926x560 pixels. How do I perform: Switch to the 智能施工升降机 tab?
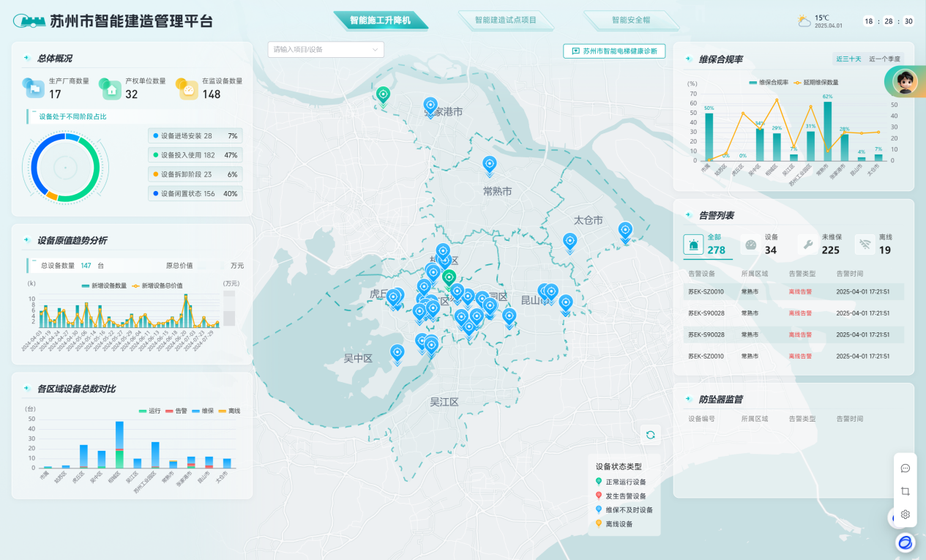380,20
